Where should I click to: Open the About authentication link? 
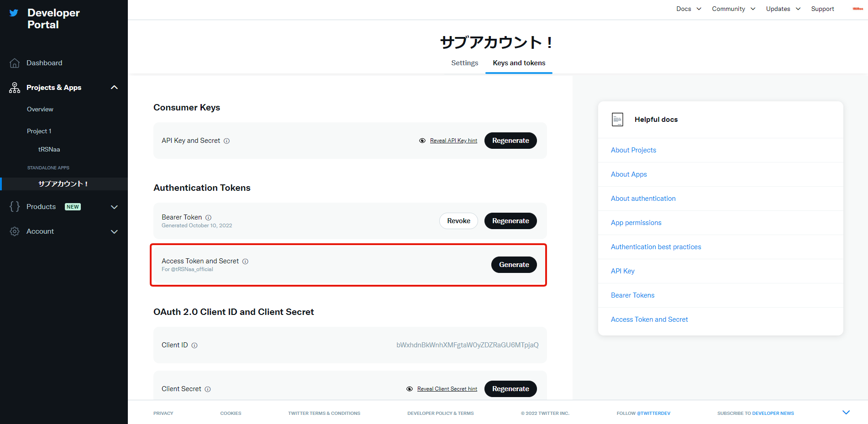tap(643, 198)
